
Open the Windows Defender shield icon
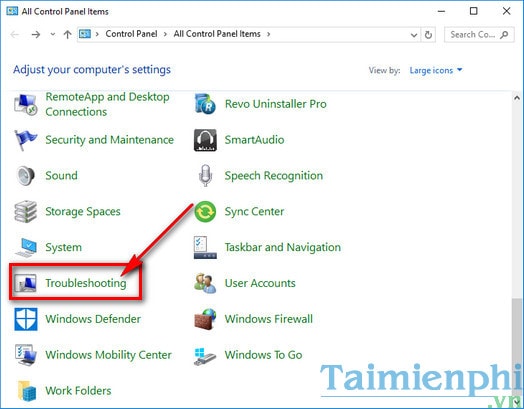pos(25,319)
